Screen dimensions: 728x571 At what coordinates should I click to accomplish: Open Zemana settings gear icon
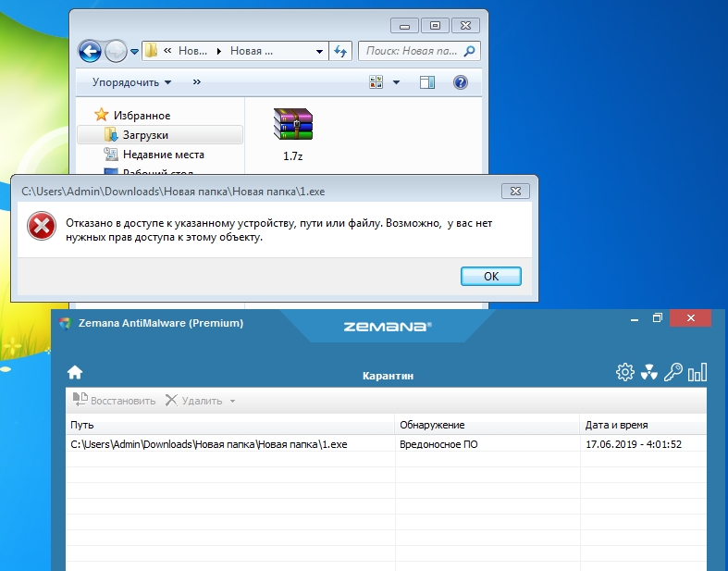pyautogui.click(x=625, y=372)
